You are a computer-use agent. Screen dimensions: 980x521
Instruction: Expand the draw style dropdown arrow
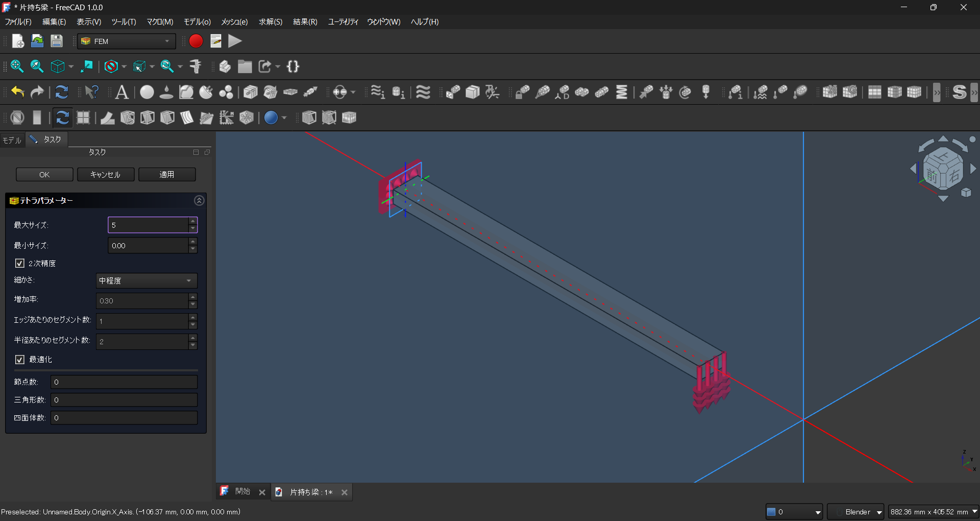coord(124,66)
